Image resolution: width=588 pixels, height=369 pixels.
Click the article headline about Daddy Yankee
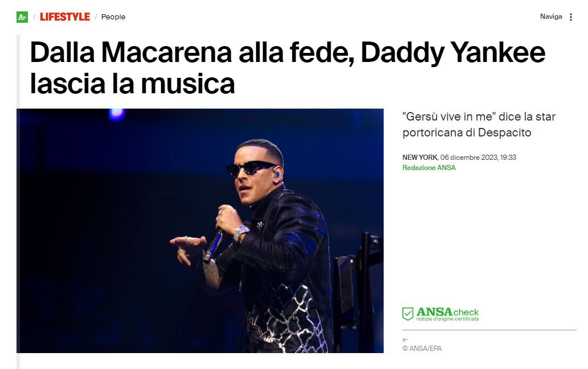pyautogui.click(x=287, y=68)
